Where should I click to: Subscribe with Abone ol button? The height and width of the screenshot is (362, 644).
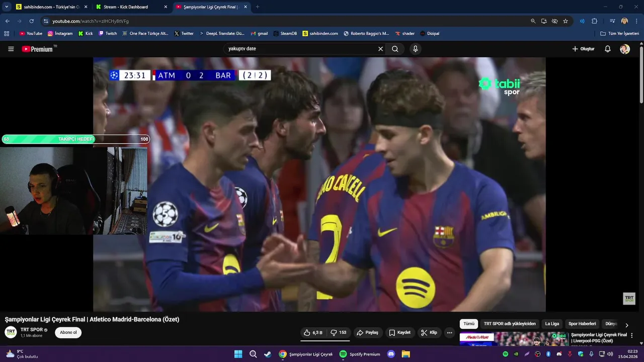tap(68, 332)
